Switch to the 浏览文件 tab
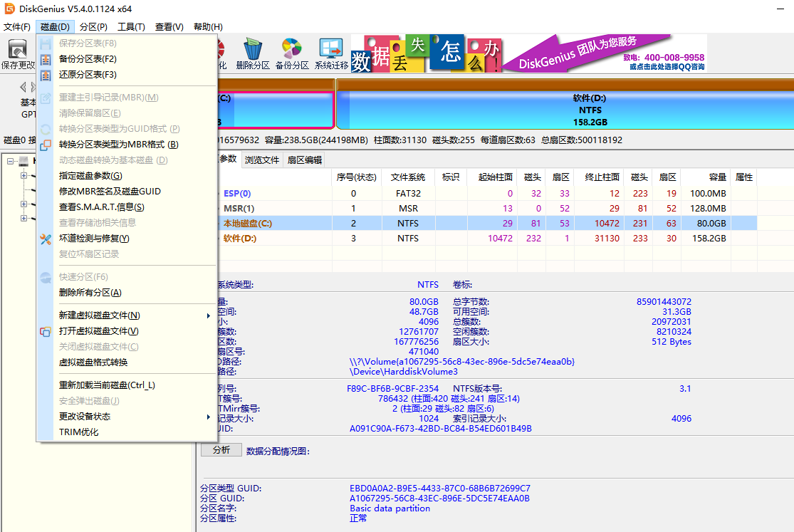This screenshot has width=794, height=532. point(262,160)
